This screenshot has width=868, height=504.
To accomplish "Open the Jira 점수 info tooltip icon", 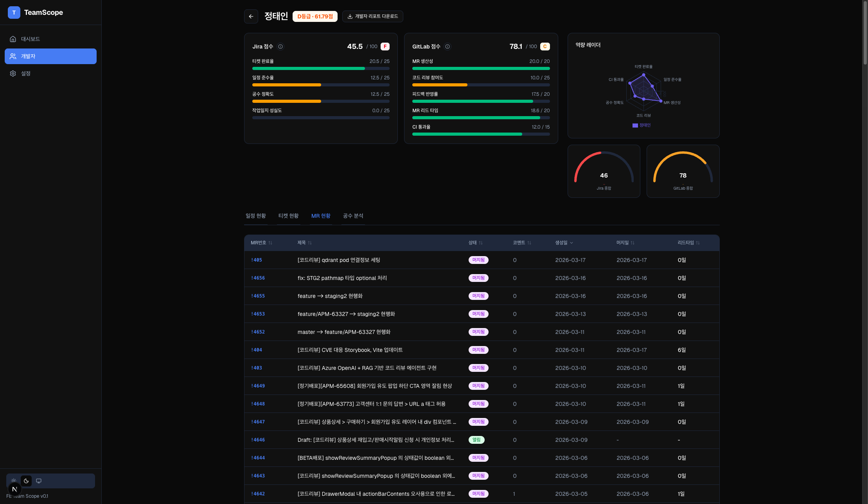I will (x=280, y=47).
